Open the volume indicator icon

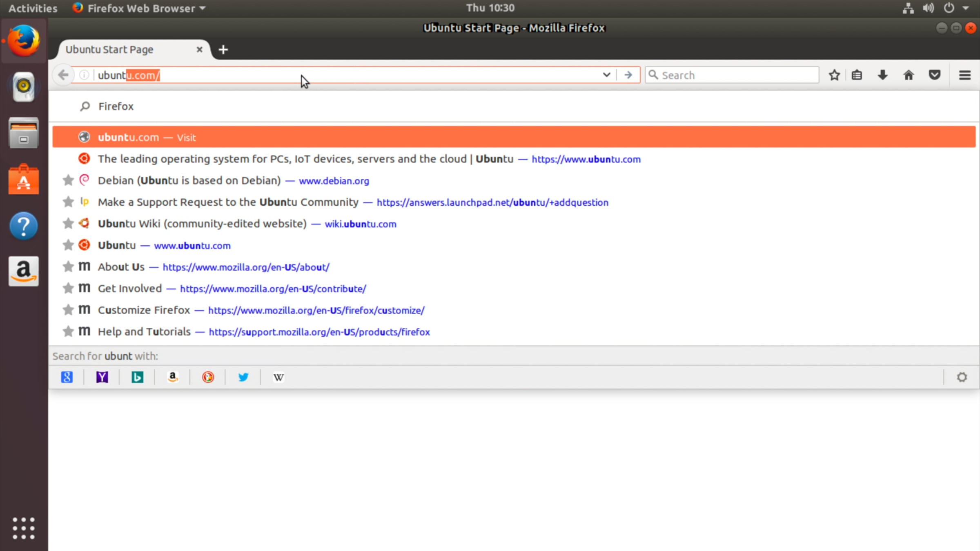click(929, 8)
